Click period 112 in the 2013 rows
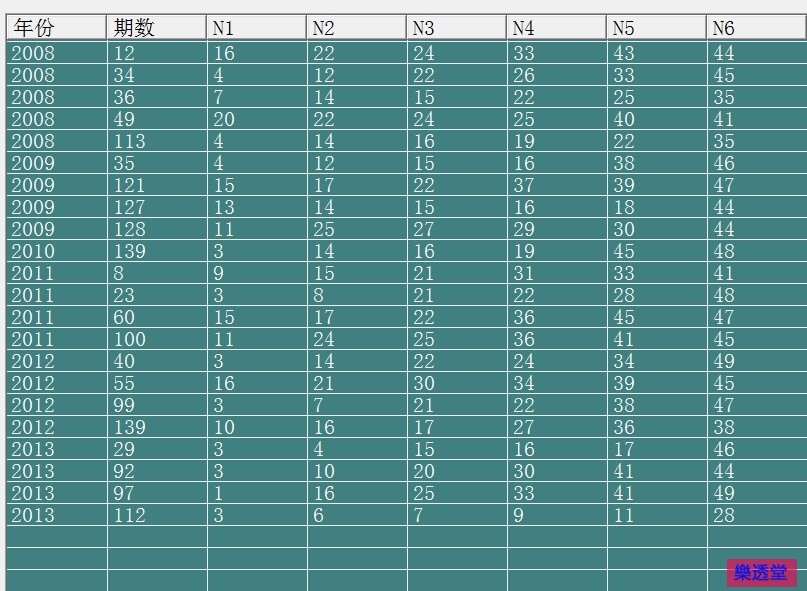The image size is (807, 591). 130,515
